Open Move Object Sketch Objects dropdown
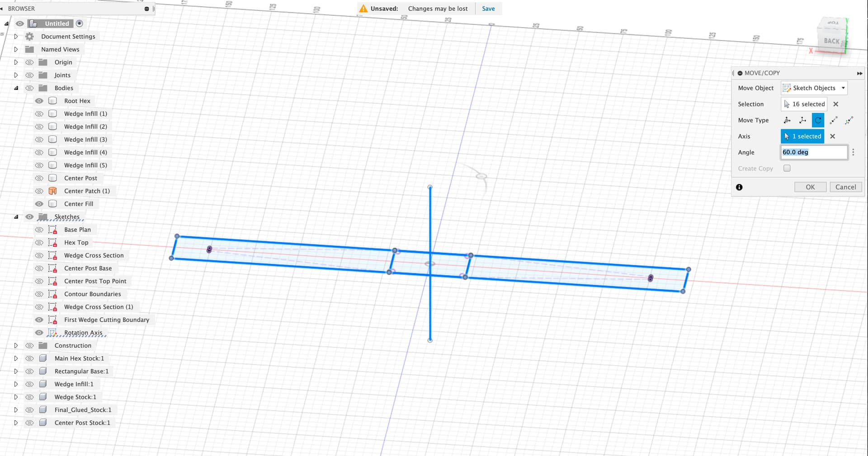The image size is (868, 456). [x=814, y=88]
